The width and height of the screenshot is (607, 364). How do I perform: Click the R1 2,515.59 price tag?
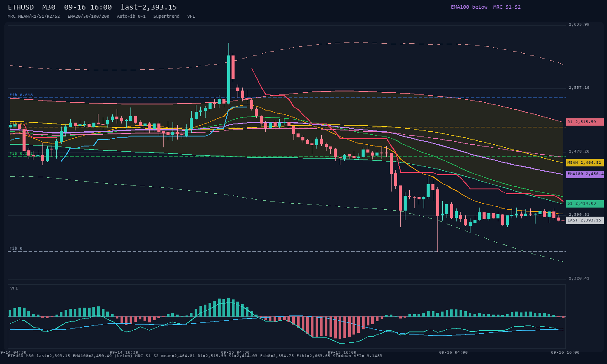(x=585, y=122)
